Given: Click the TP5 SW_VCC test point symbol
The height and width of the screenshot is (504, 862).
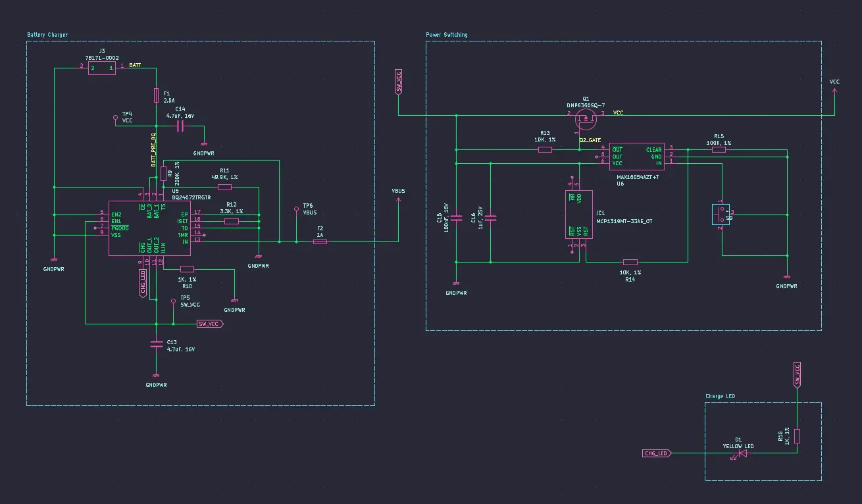Looking at the screenshot, I should pyautogui.click(x=173, y=303).
